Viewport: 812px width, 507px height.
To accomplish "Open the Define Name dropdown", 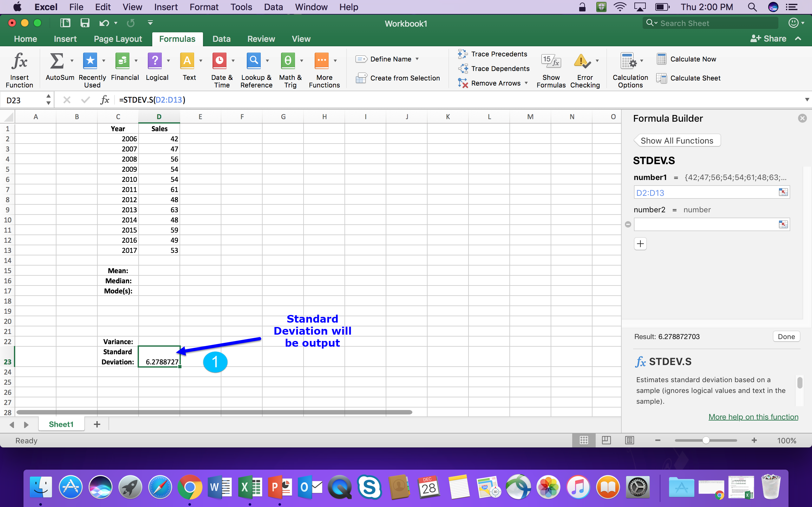I will pyautogui.click(x=417, y=59).
